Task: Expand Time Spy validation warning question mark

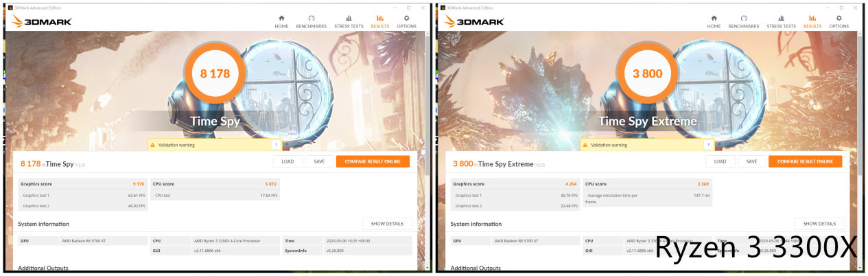Action: (276, 145)
